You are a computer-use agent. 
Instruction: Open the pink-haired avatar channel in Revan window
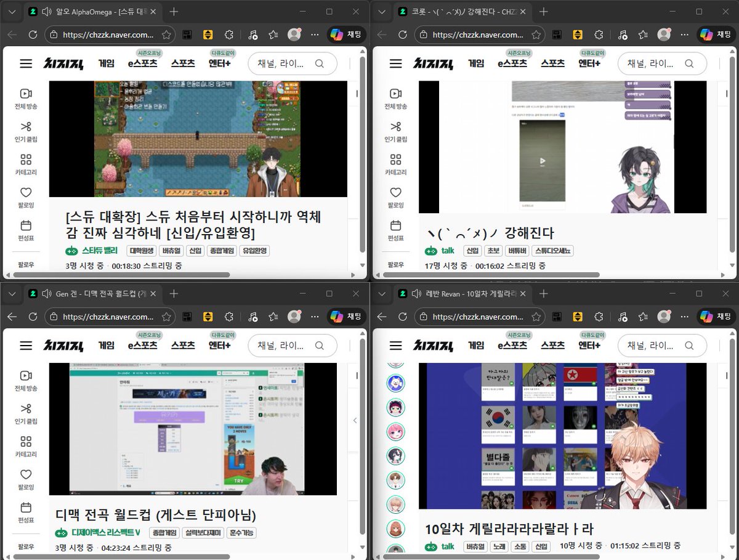click(395, 432)
